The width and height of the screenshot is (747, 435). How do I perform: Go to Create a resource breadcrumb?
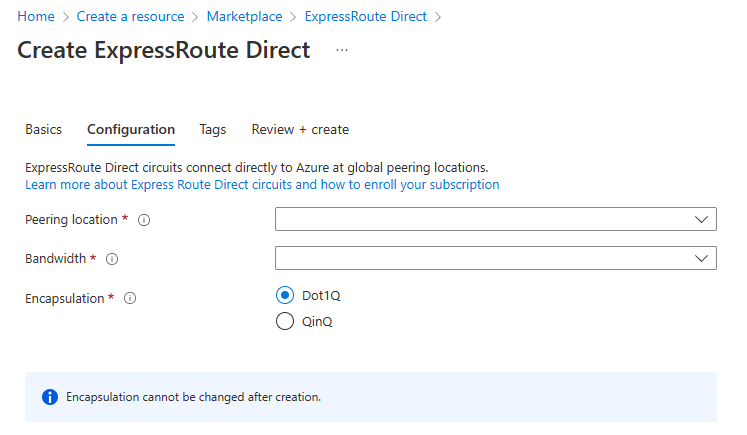pyautogui.click(x=131, y=16)
